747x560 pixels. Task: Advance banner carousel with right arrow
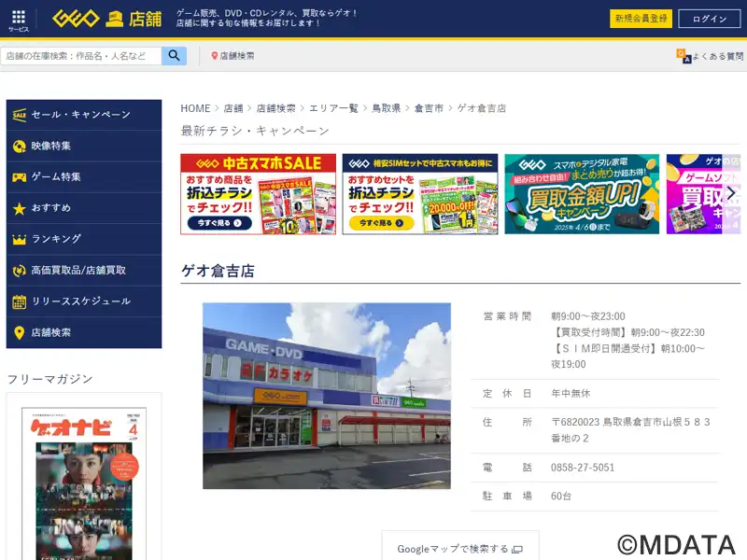point(731,193)
